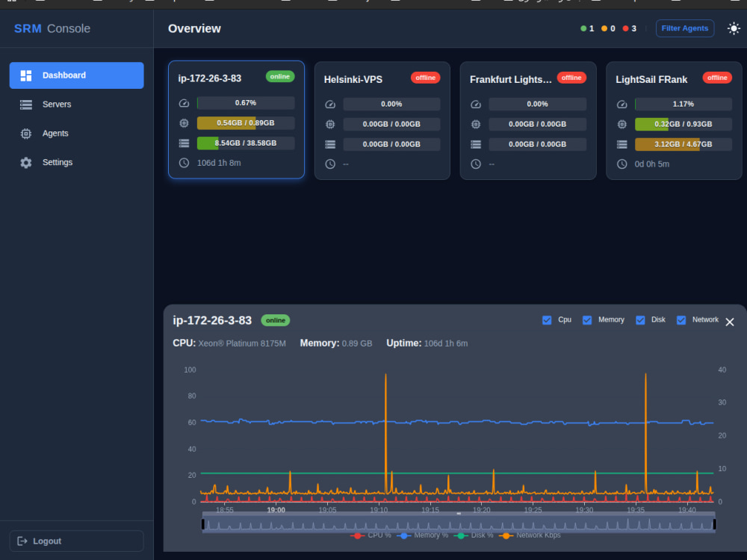
Task: Toggle CPU % series in chart legend
Action: 371,535
